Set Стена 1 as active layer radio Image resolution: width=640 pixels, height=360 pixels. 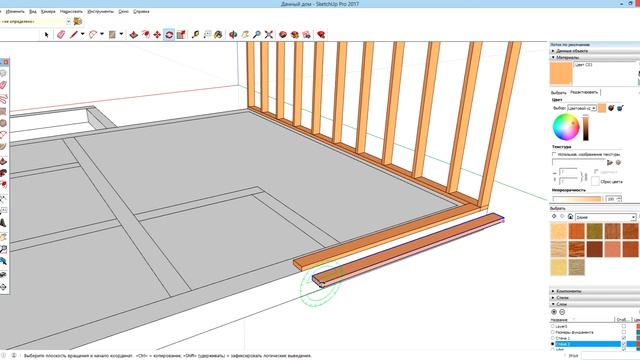(553, 338)
